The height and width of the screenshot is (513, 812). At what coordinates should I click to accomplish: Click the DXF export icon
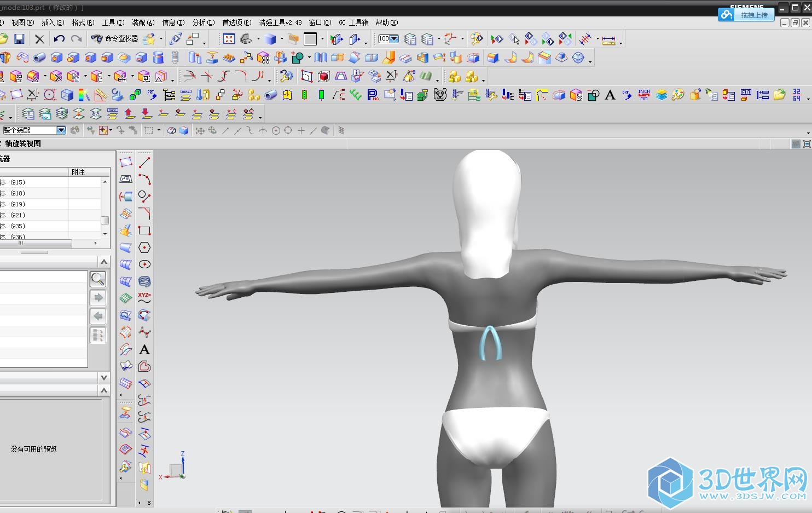point(627,95)
